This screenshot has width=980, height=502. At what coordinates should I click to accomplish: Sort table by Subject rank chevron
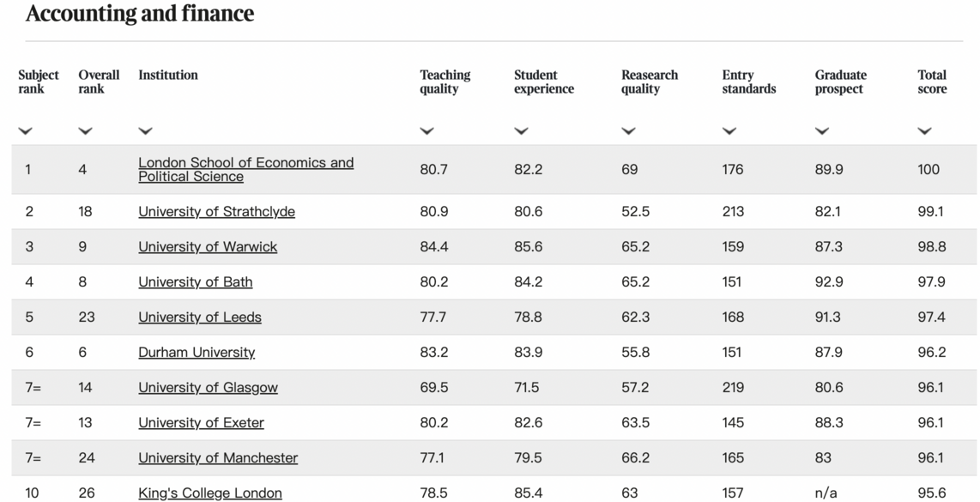26,131
